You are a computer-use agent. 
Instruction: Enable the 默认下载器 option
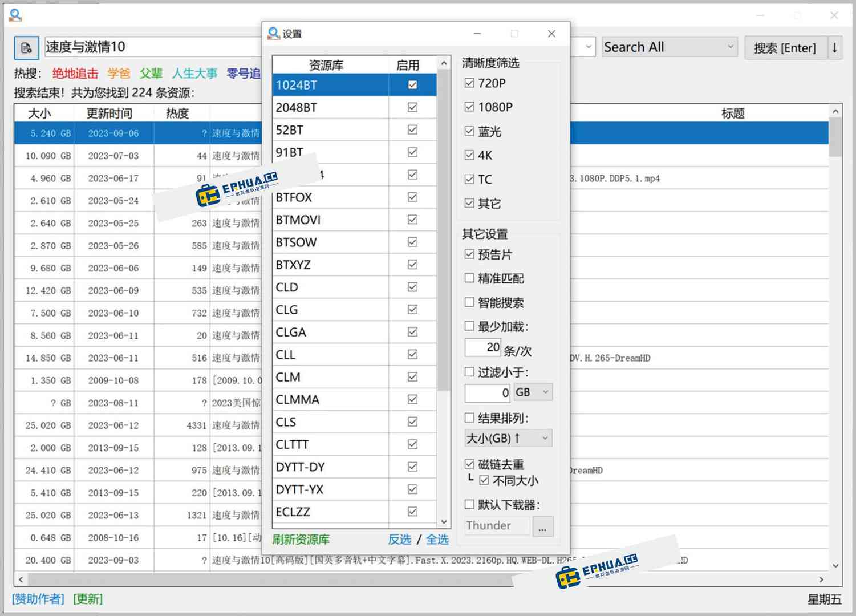point(469,504)
